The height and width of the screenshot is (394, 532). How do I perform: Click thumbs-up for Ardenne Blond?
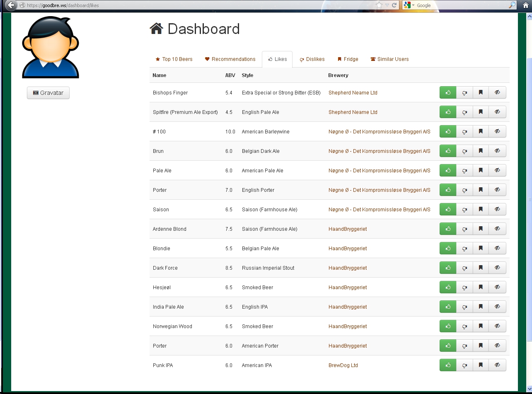pyautogui.click(x=448, y=229)
